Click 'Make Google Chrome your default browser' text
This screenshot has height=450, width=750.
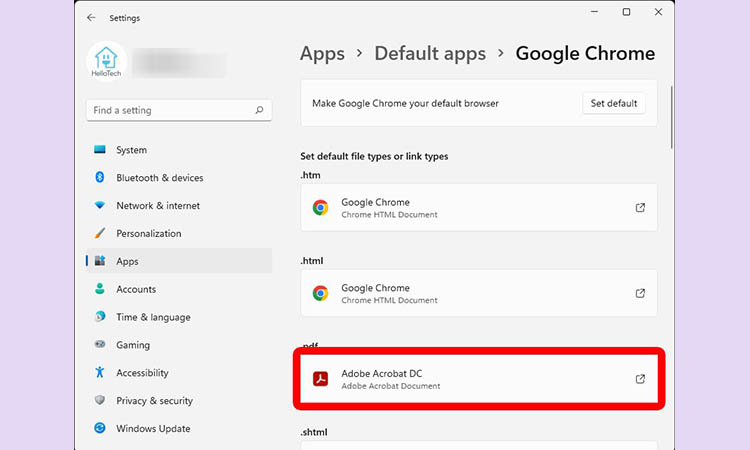click(x=405, y=103)
